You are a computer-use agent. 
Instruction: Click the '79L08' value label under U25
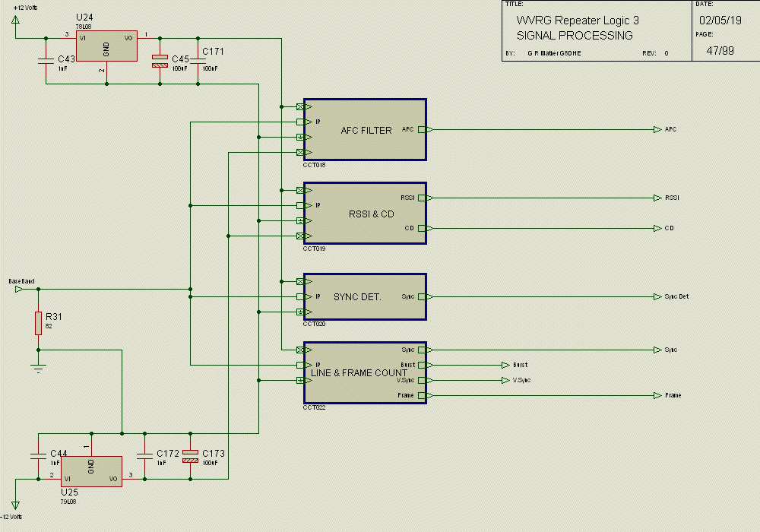(68, 502)
